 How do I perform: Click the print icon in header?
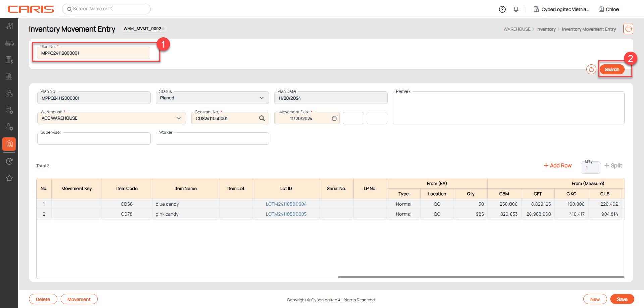(628, 29)
